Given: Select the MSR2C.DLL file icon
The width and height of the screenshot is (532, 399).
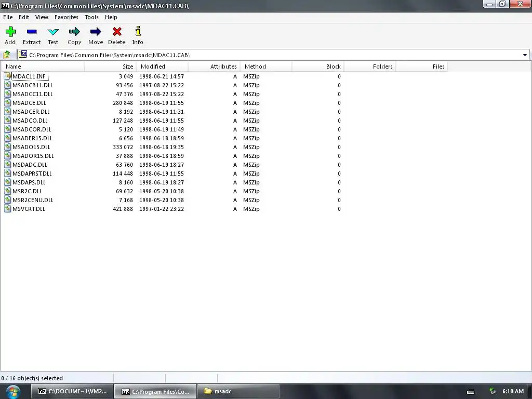Looking at the screenshot, I should (x=7, y=191).
